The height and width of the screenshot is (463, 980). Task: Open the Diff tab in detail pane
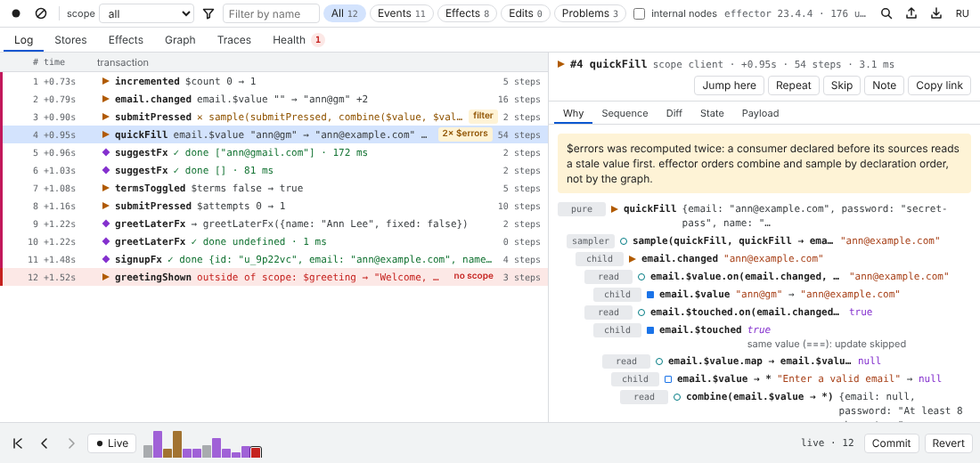point(674,113)
